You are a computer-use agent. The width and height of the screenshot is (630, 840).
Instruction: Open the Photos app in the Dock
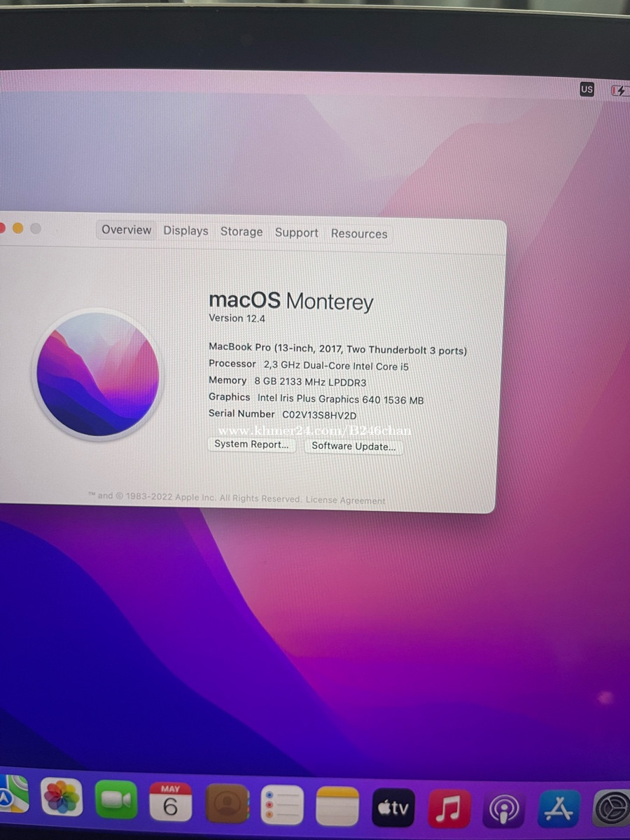coord(62,798)
